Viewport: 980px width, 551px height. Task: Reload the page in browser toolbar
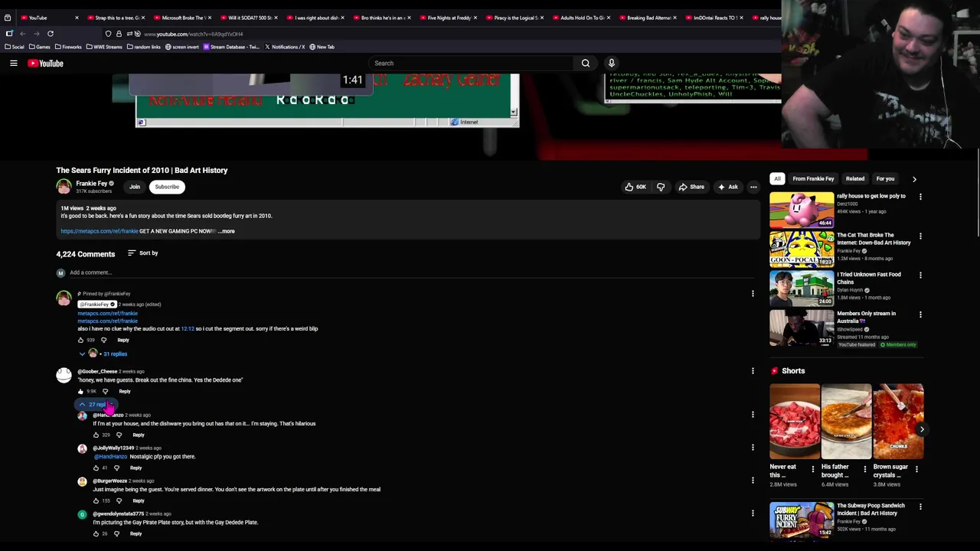(51, 34)
